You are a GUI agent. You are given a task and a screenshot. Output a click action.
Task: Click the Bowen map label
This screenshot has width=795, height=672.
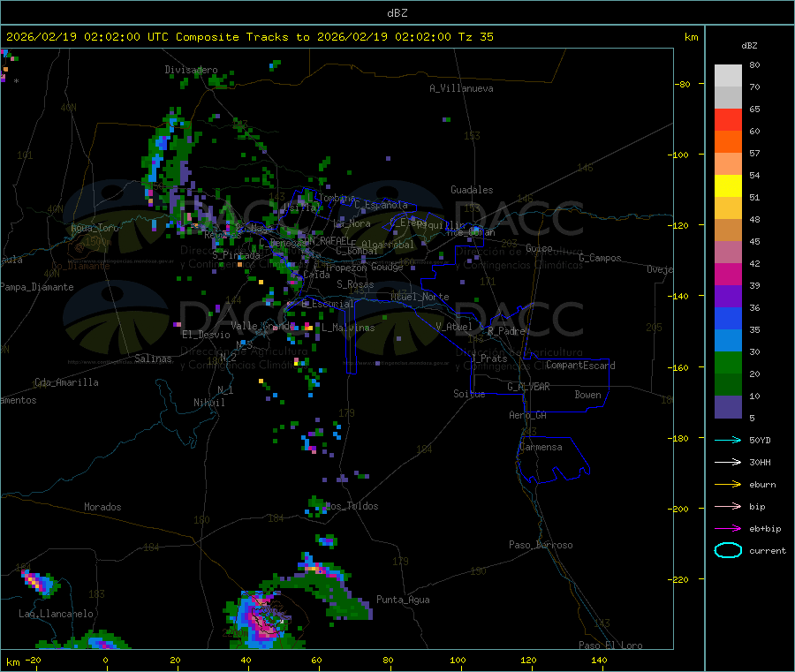coord(588,395)
